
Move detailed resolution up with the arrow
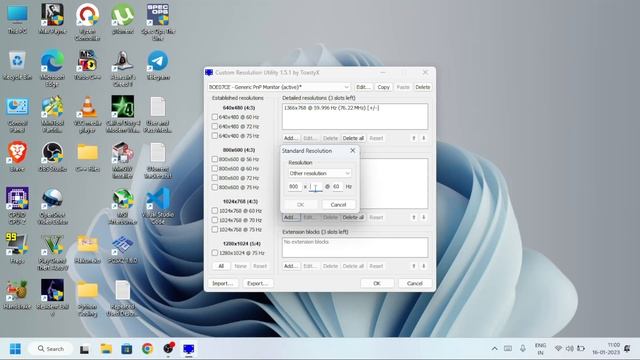414,138
